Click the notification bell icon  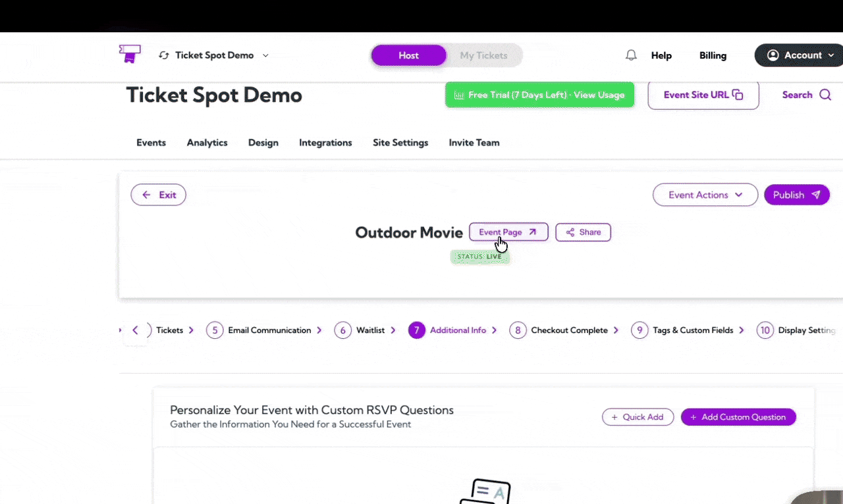click(x=630, y=55)
